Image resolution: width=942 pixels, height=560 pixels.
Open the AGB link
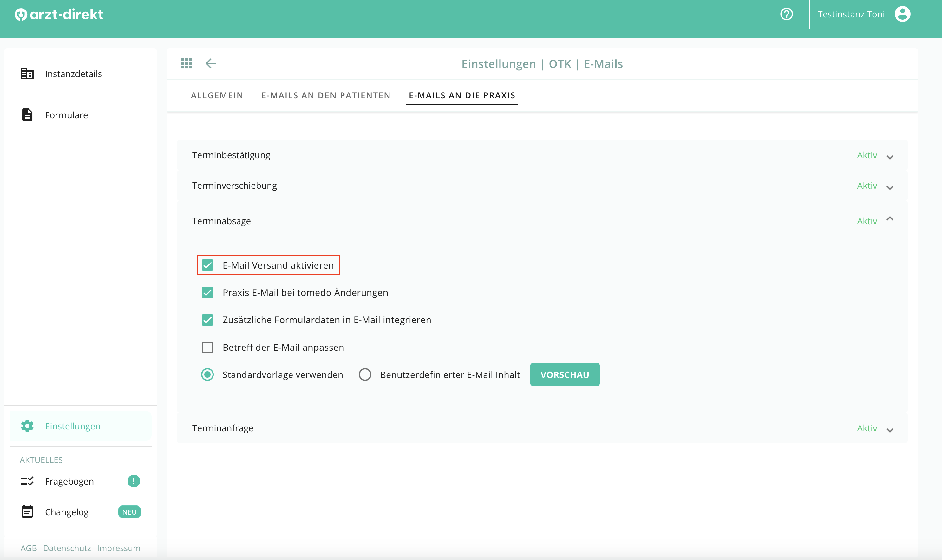[x=29, y=548]
